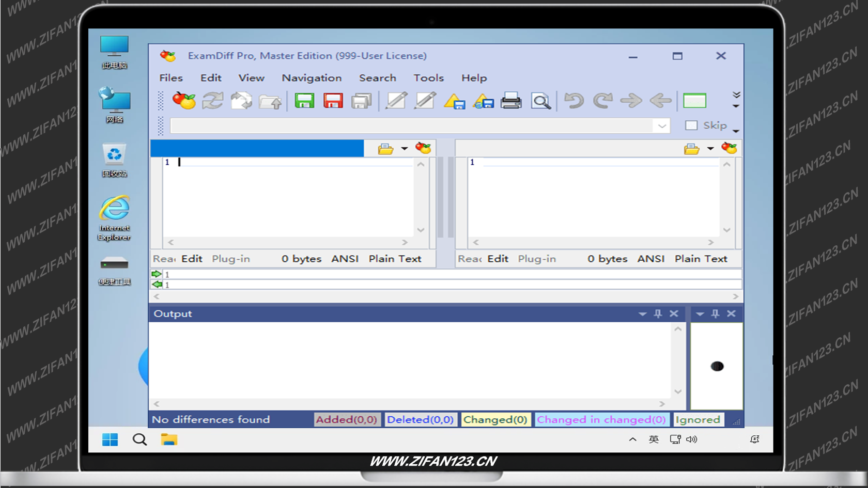Open the Help menu
Screen dimensions: 868x488
[474, 78]
